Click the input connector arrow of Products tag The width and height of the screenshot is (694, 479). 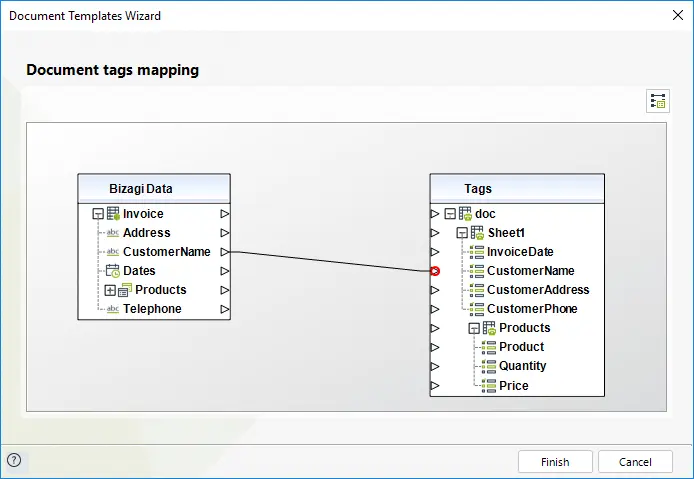(x=435, y=328)
